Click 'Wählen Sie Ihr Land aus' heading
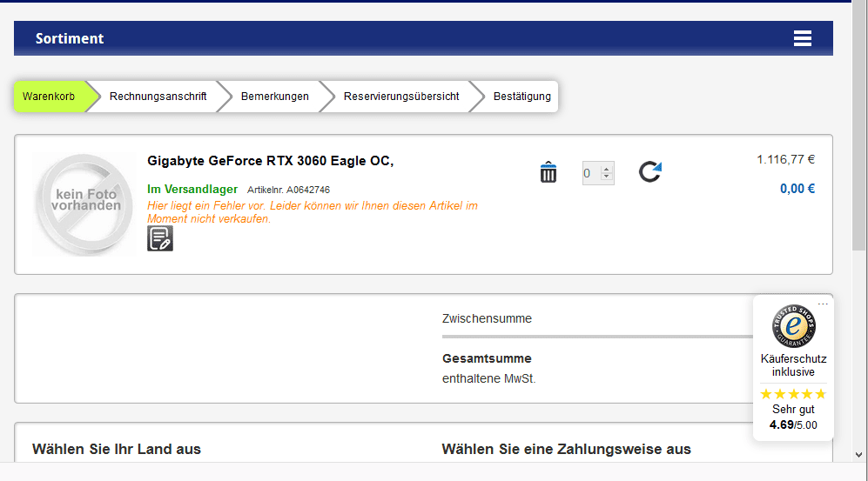Viewport: 868px width, 481px height. [117, 449]
